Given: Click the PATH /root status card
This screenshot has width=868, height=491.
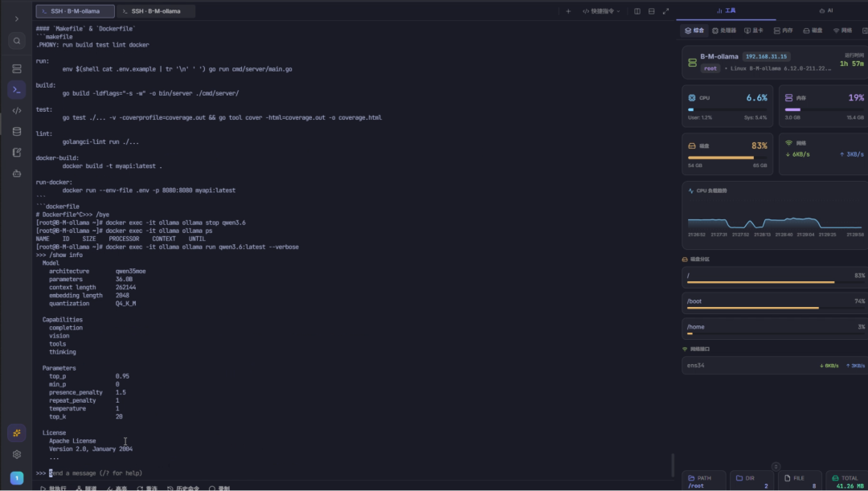Looking at the screenshot, I should (x=704, y=481).
